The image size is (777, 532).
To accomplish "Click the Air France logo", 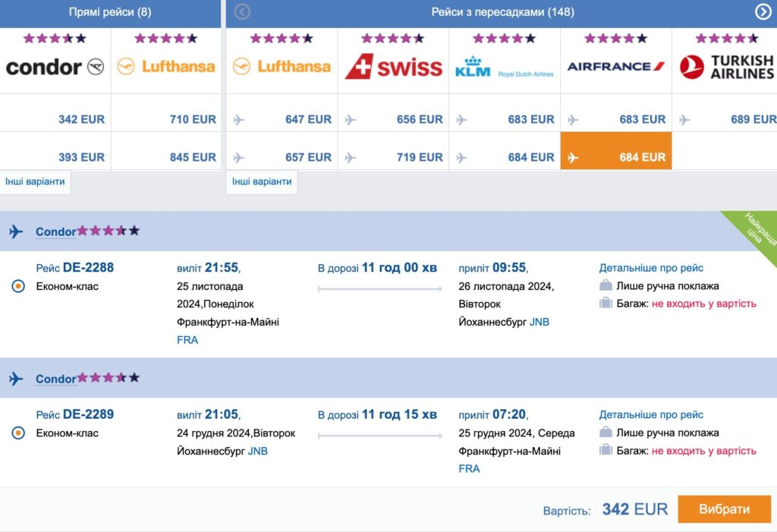I will click(615, 67).
